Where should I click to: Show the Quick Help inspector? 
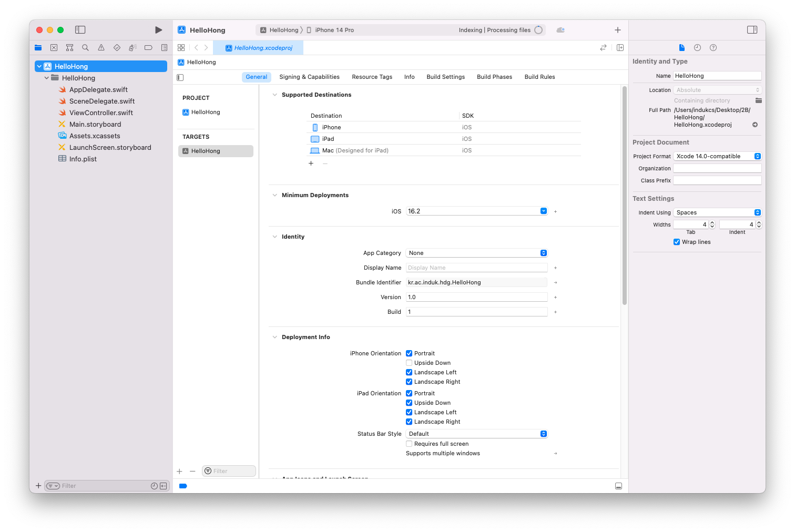click(x=713, y=48)
